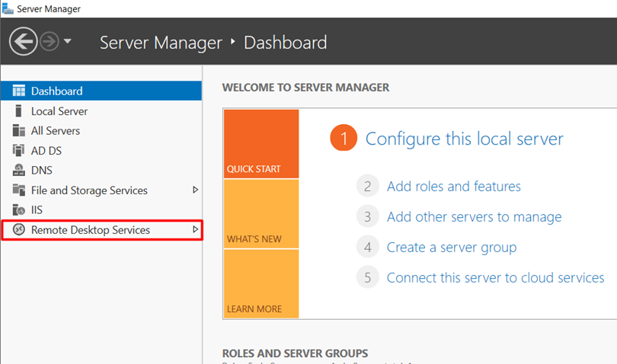
Task: Expand File and Storage Services submenu arrow
Action: (195, 190)
